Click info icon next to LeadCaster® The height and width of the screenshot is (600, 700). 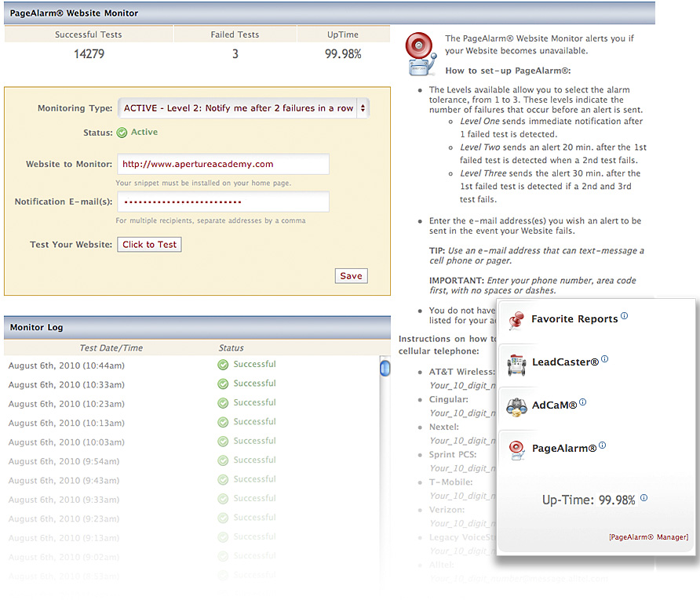coord(604,358)
